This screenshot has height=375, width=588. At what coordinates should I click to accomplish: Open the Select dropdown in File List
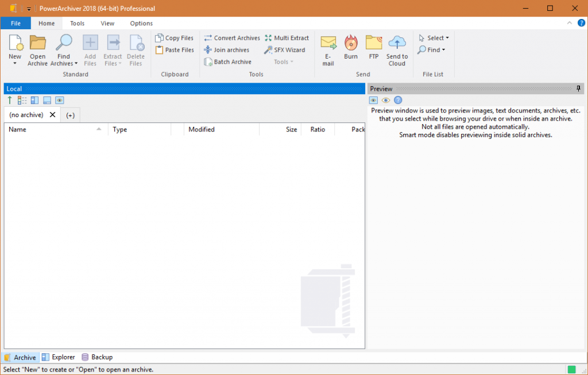(x=434, y=38)
